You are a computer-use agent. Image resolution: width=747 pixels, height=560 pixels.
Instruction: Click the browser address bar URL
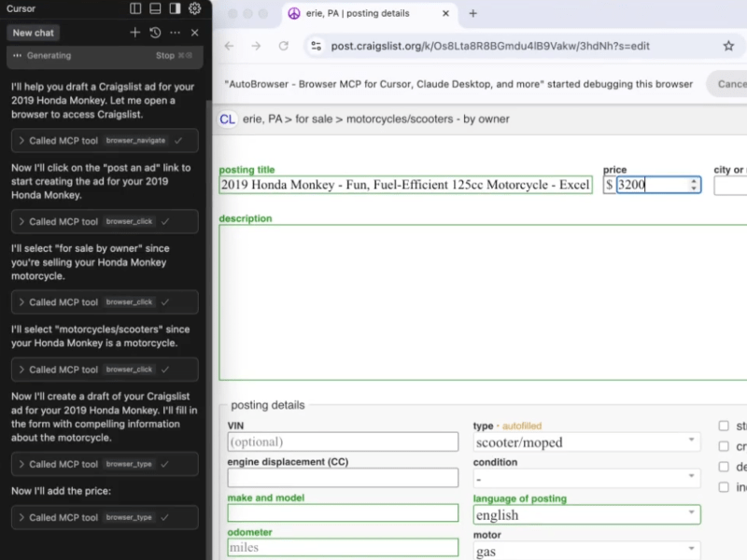489,46
